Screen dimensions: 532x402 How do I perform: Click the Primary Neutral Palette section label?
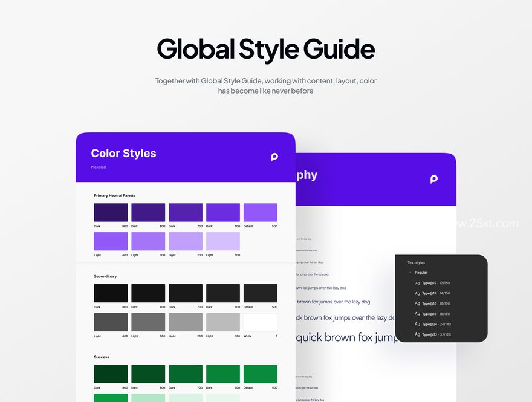click(115, 195)
